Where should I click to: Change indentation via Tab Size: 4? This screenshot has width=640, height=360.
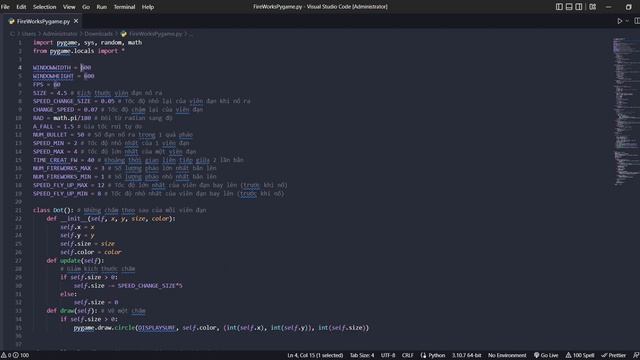[362, 355]
